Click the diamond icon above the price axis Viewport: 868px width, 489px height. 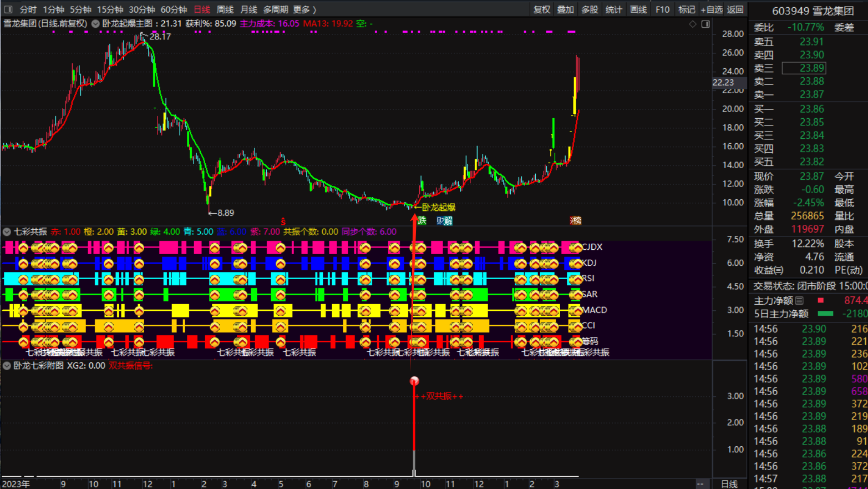coord(692,24)
